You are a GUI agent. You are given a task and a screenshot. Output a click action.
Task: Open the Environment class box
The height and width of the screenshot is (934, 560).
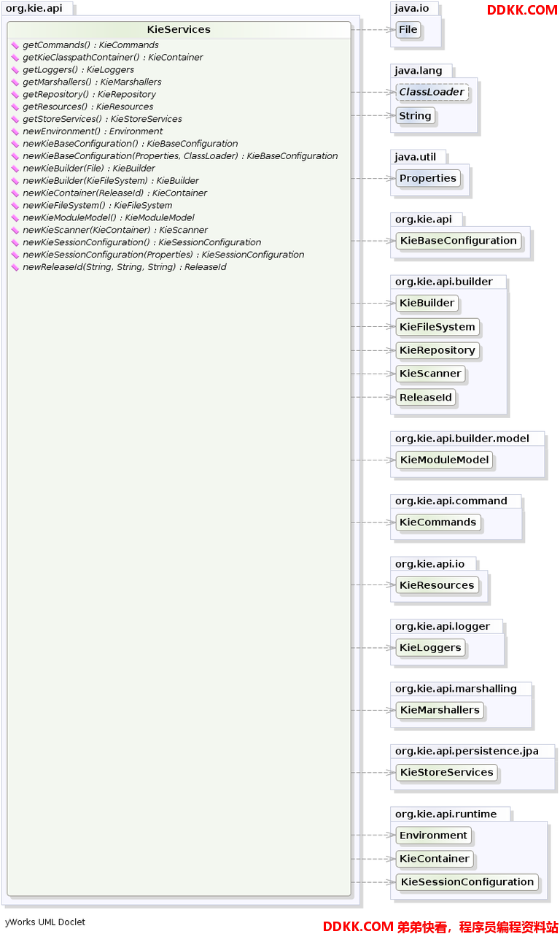coord(434,835)
